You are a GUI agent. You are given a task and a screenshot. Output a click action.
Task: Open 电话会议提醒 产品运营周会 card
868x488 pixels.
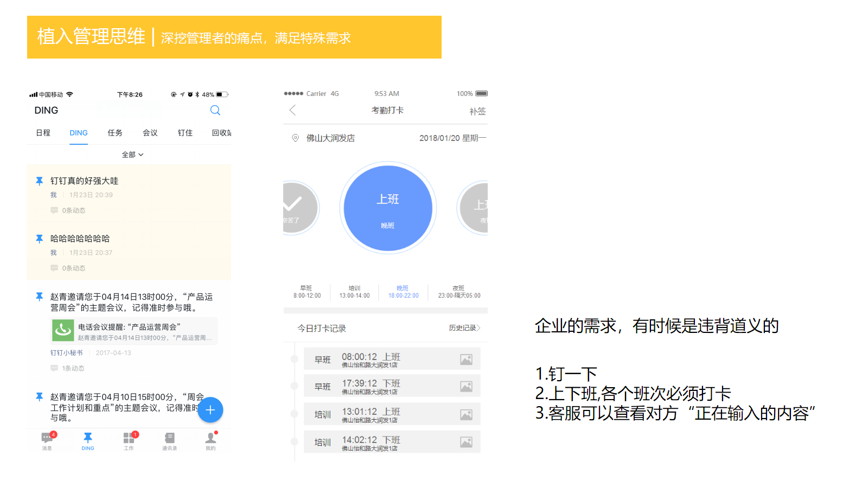(x=134, y=331)
